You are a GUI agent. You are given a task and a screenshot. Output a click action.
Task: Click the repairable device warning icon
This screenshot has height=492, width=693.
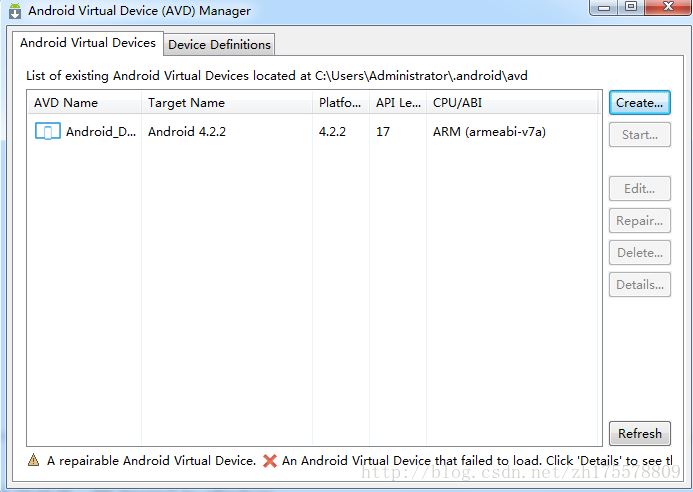[x=33, y=461]
